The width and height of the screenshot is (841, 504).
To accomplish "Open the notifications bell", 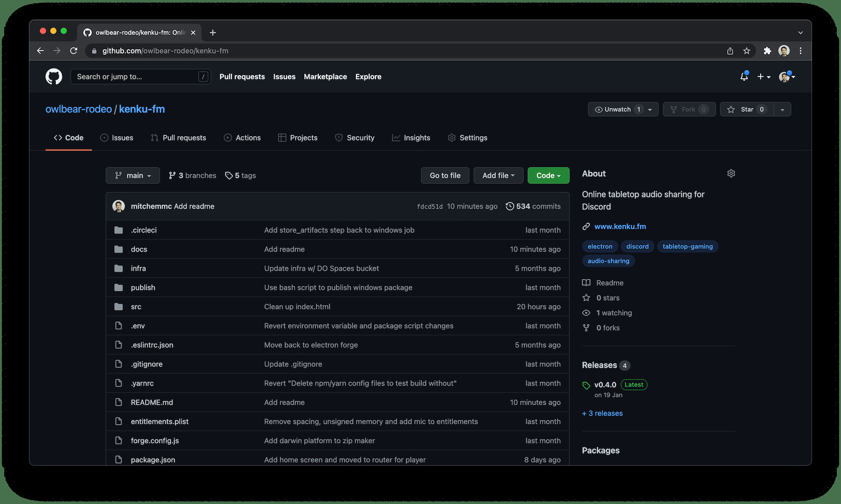I will (x=744, y=77).
